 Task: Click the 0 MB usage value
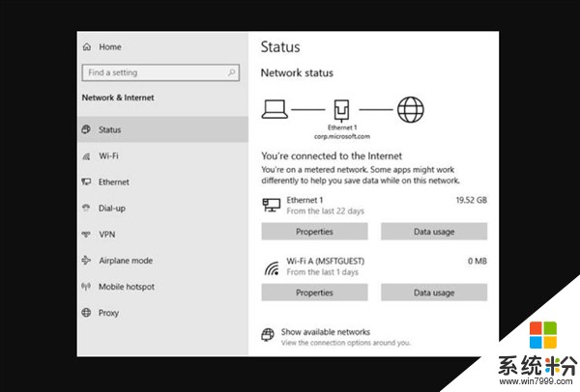(x=478, y=261)
